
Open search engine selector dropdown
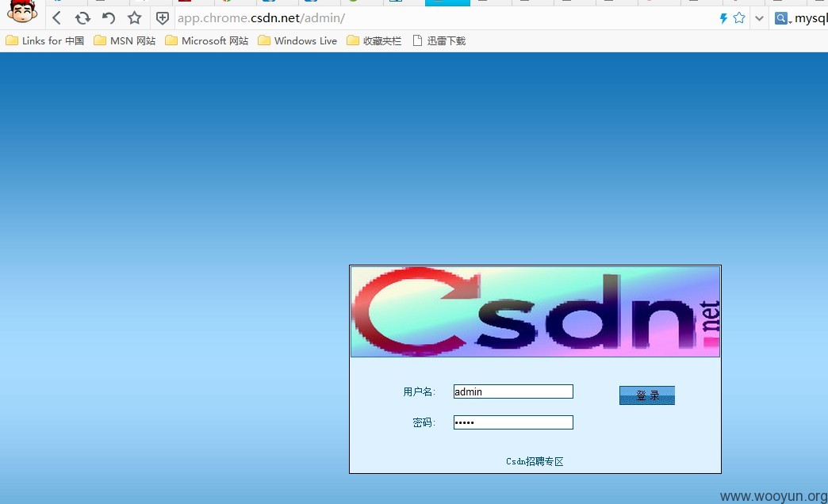coord(783,19)
